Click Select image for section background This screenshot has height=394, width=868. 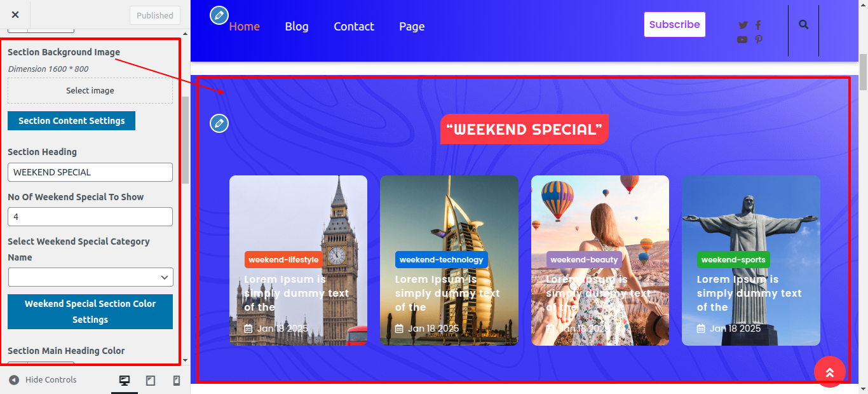click(90, 91)
